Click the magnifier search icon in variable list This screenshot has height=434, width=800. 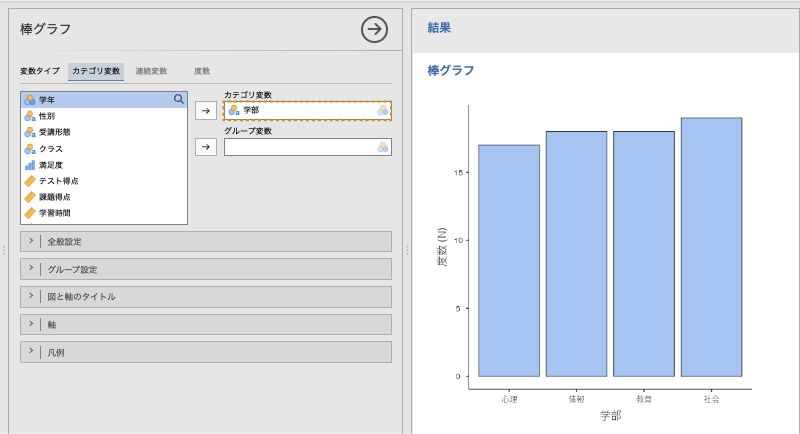[x=179, y=99]
